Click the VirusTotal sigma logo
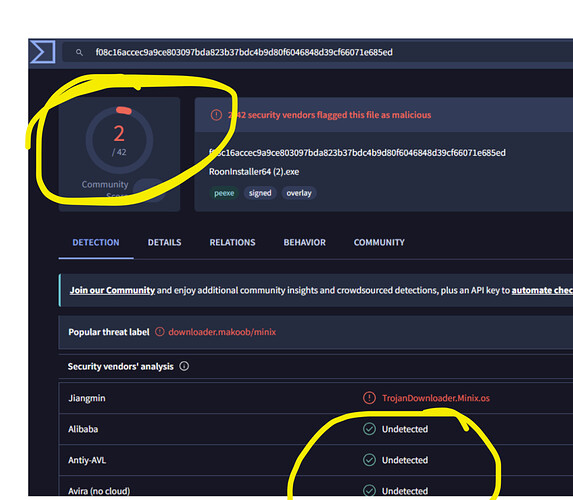 point(42,52)
